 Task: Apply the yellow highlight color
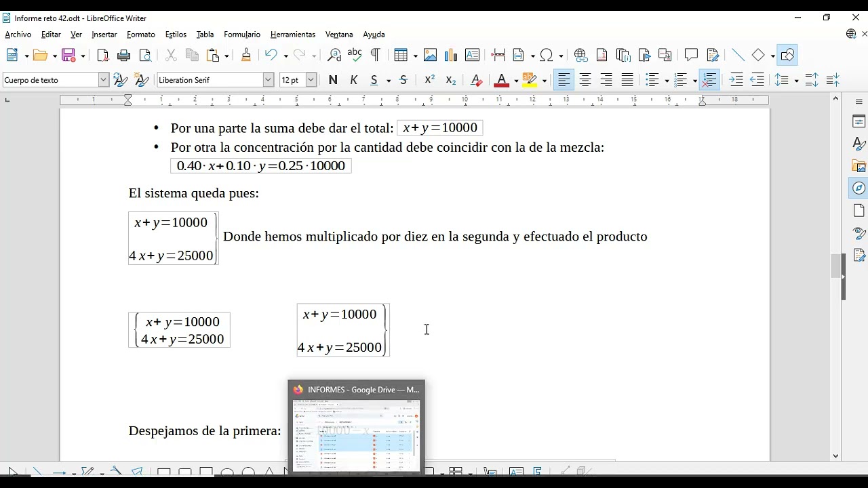pyautogui.click(x=530, y=80)
